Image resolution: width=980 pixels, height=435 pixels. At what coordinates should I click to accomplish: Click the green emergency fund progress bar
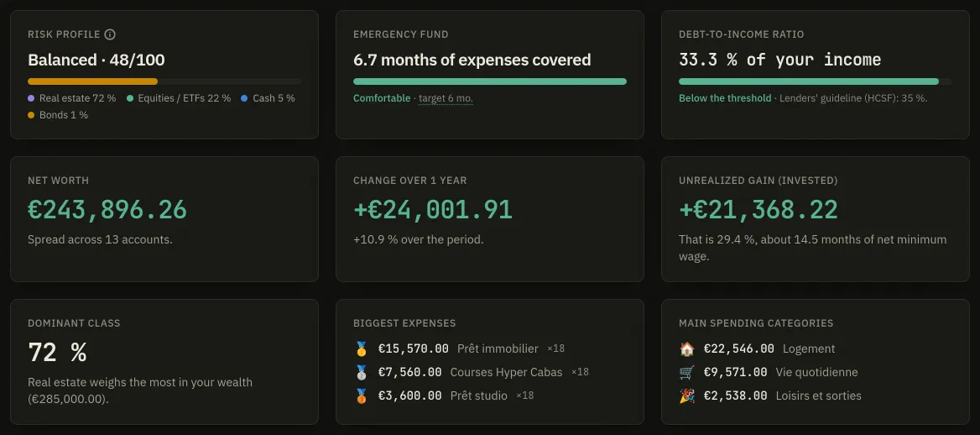point(490,81)
